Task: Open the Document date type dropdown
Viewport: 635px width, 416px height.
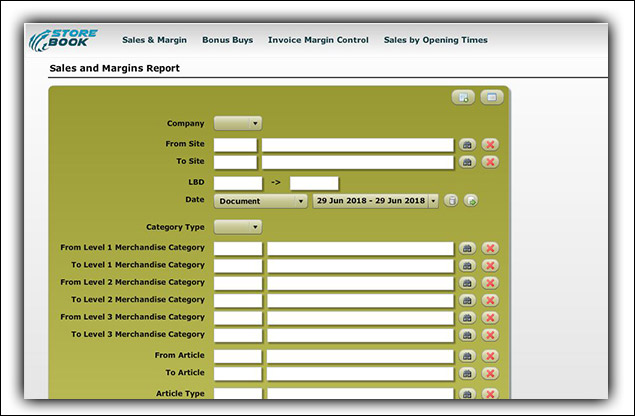Action: tap(260, 201)
